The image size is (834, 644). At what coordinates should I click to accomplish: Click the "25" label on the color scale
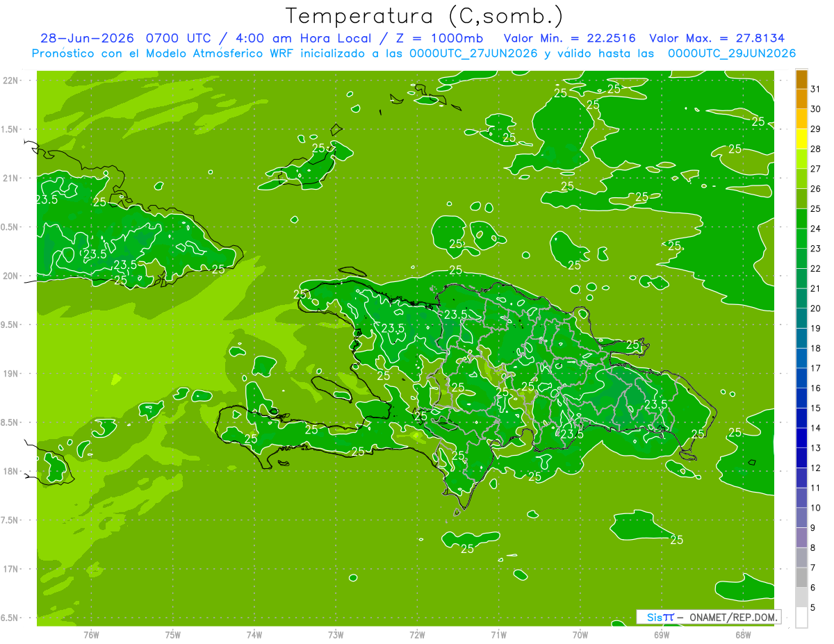(816, 208)
